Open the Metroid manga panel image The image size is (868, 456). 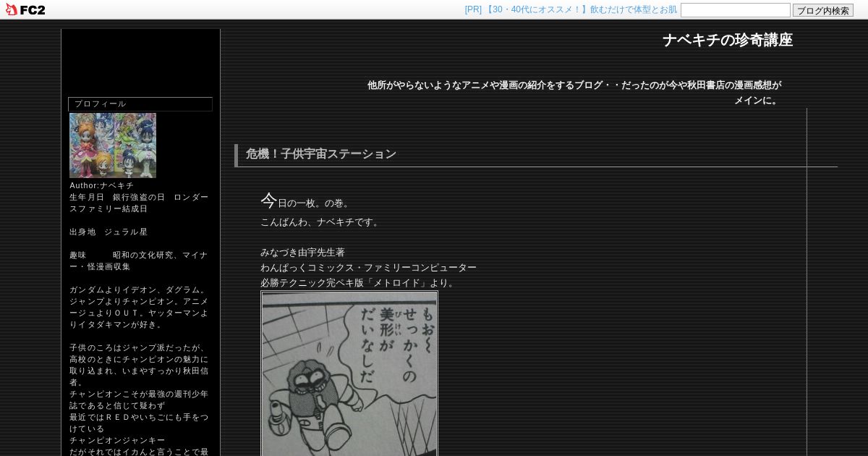coord(349,373)
